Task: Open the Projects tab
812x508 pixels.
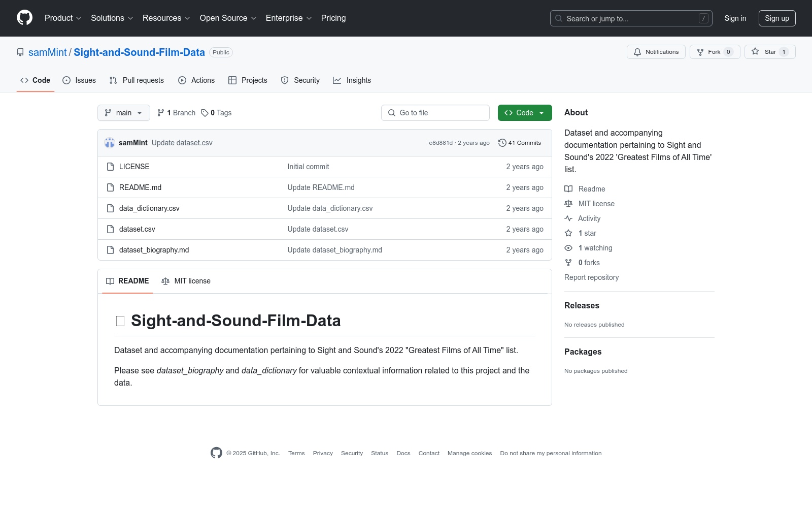Action: pyautogui.click(x=248, y=80)
